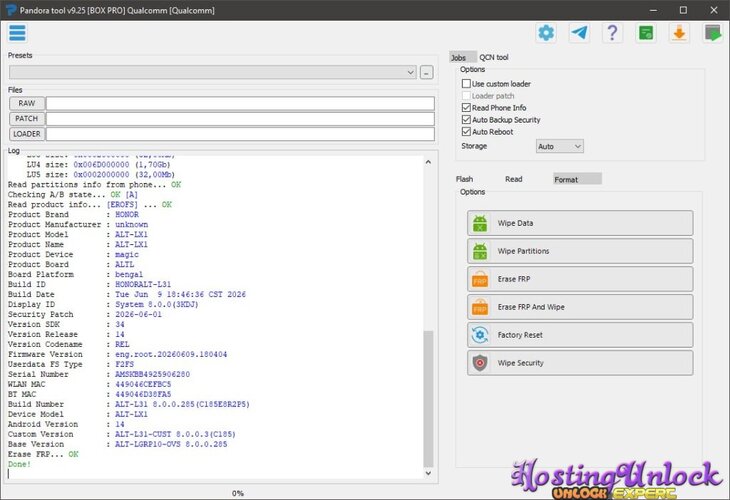The width and height of the screenshot is (730, 500).
Task: Enable Use custom loader checkbox
Action: (x=466, y=83)
